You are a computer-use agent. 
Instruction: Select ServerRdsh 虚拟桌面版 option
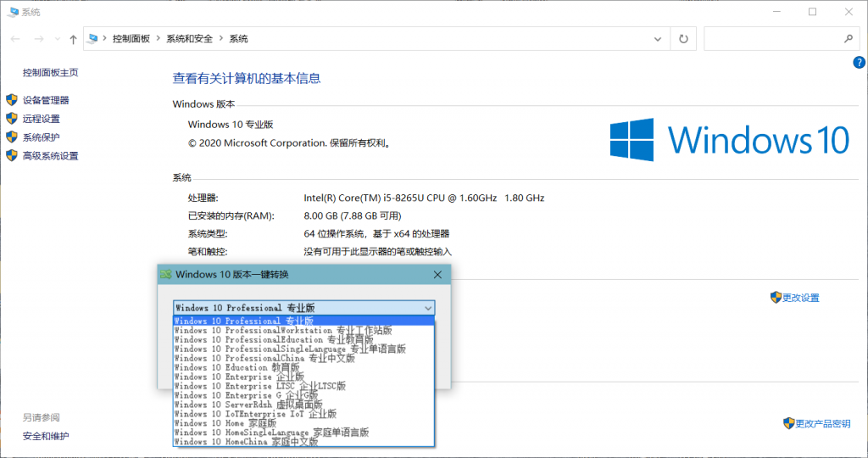click(304, 405)
